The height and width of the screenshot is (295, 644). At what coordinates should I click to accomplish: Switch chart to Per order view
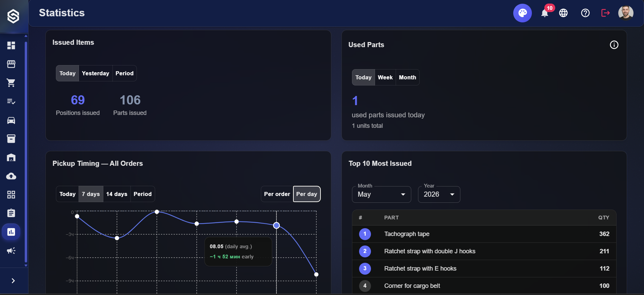click(x=277, y=194)
